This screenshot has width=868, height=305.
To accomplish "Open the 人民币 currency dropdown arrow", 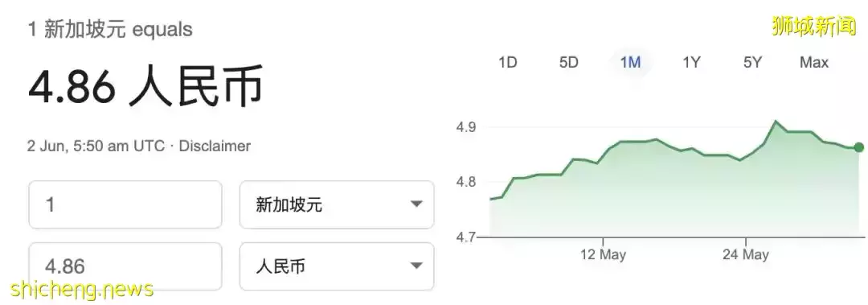I will click(x=416, y=266).
